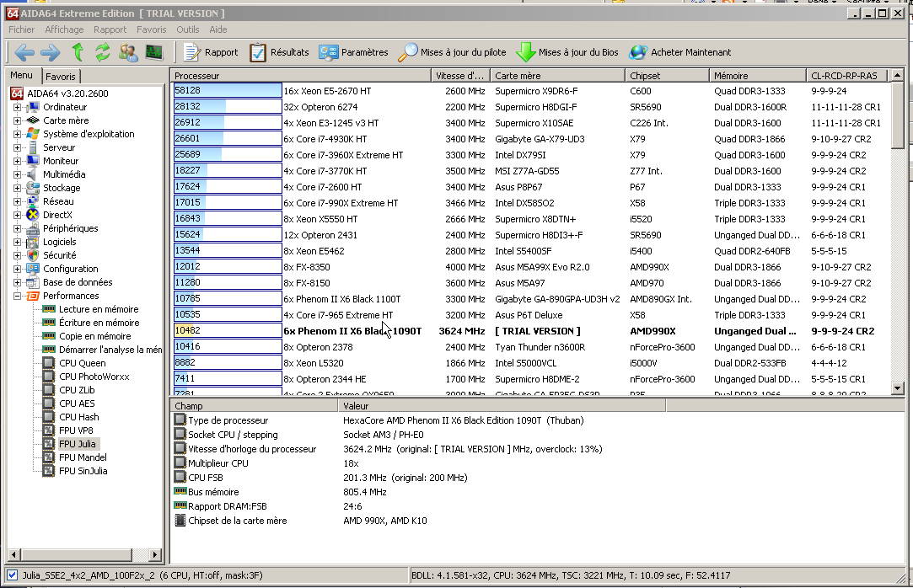Open the Rapport menu
Image resolution: width=913 pixels, height=588 pixels.
[x=110, y=29]
